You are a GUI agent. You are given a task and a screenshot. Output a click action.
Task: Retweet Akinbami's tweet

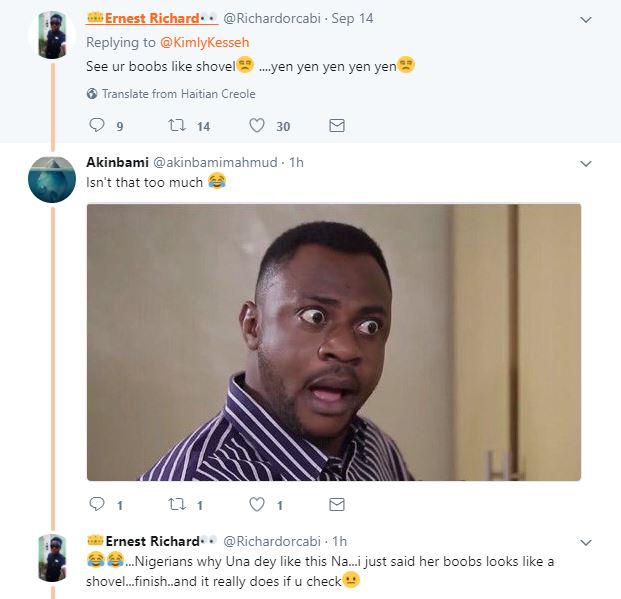pyautogui.click(x=175, y=505)
